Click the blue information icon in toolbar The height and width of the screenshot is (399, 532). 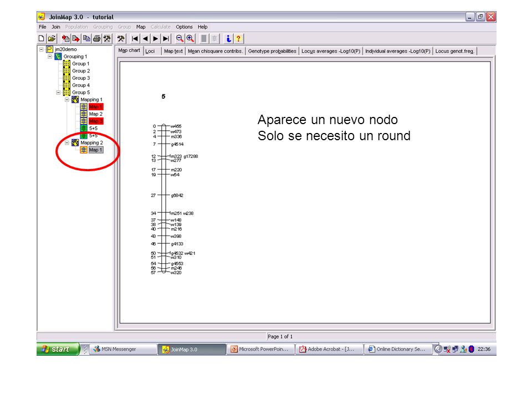(228, 39)
